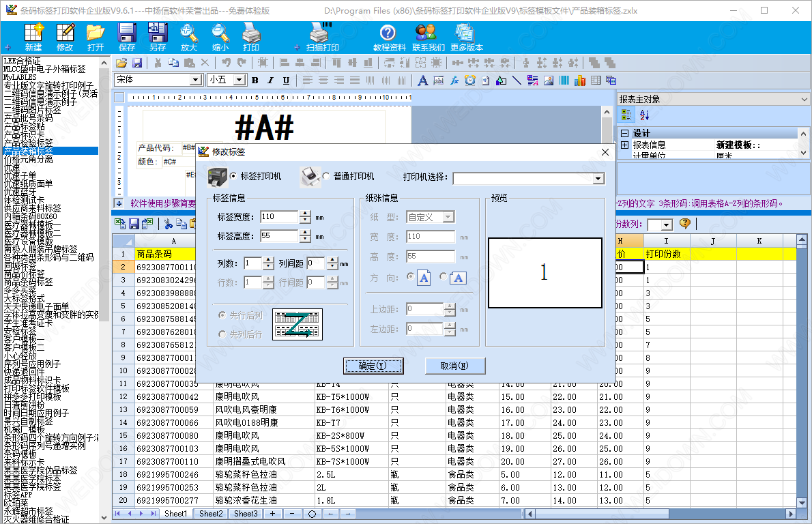
Task: Click the undo arrow icon
Action: coord(226,63)
